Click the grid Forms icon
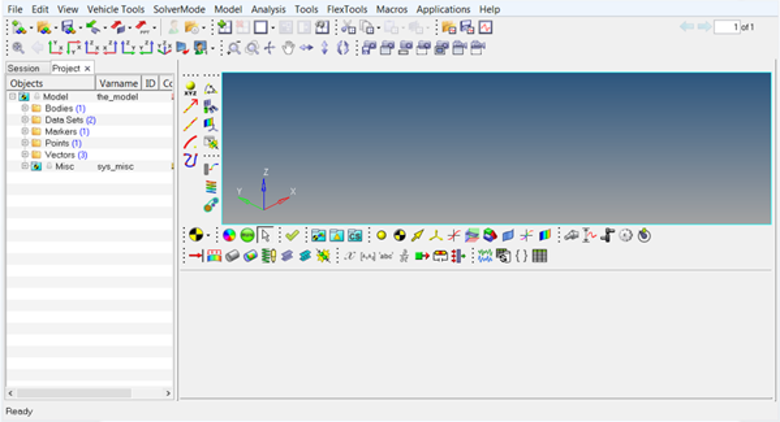Image resolution: width=780 pixels, height=422 pixels. tap(540, 256)
